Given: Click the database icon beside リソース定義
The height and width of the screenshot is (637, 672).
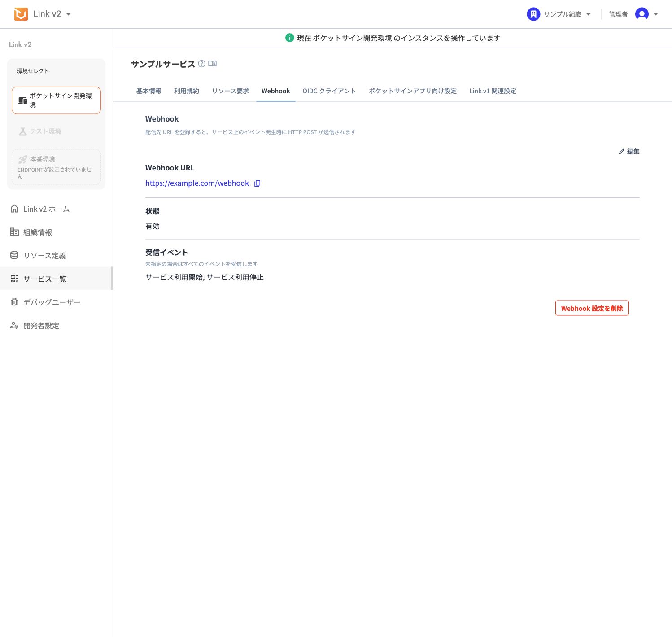Looking at the screenshot, I should pyautogui.click(x=14, y=255).
